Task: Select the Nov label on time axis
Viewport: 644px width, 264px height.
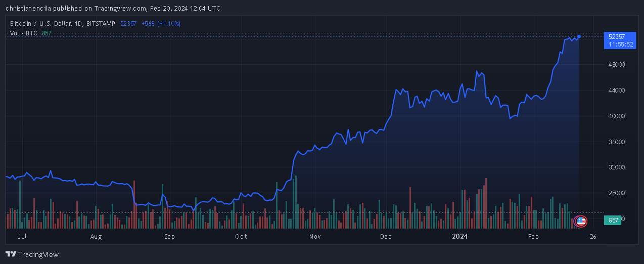Action: pyautogui.click(x=315, y=236)
